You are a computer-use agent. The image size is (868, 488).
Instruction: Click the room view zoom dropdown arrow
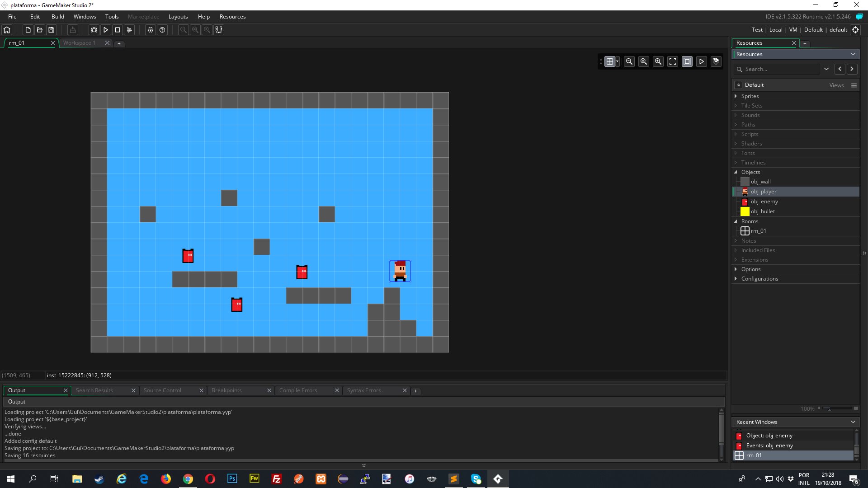(x=617, y=61)
